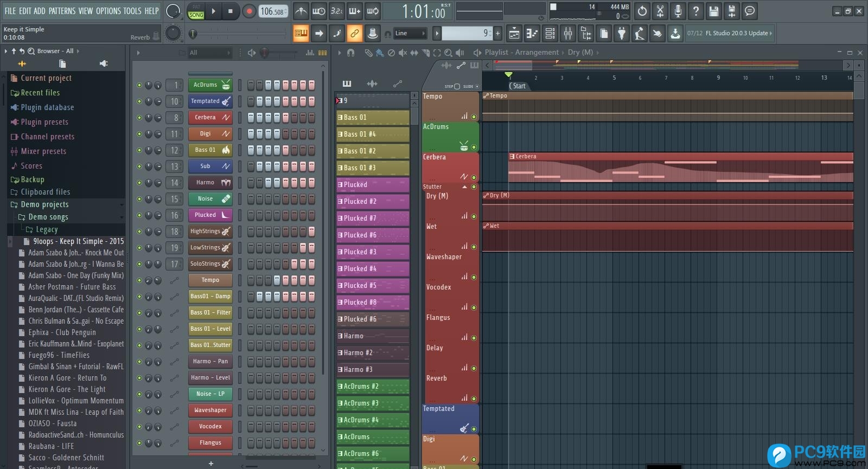Toggle the typing keyboard to piano icon
The width and height of the screenshot is (868, 469).
pos(301,33)
